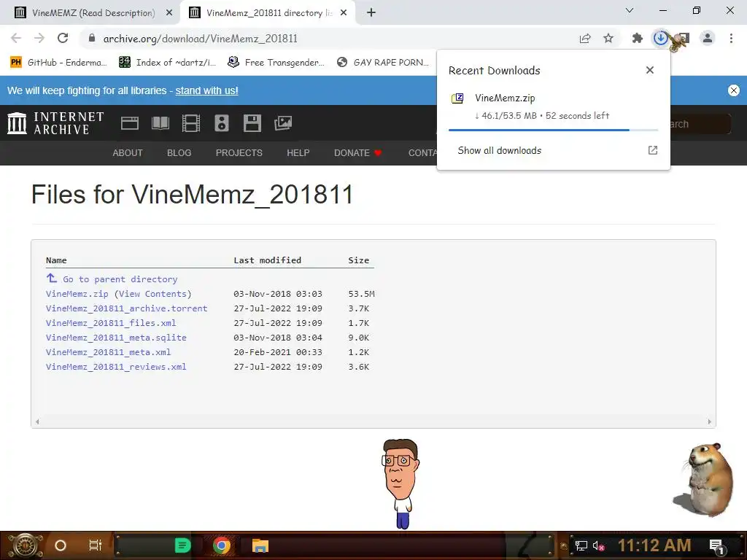The image size is (747, 560).
Task: Click the VineMemz.zip download entry name
Action: click(x=505, y=98)
